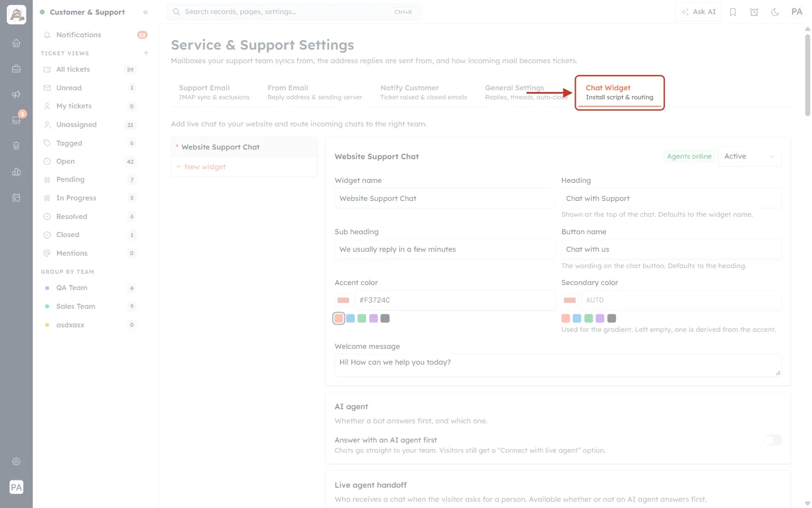Image resolution: width=812 pixels, height=508 pixels.
Task: Click the Widget name input field
Action: point(445,199)
